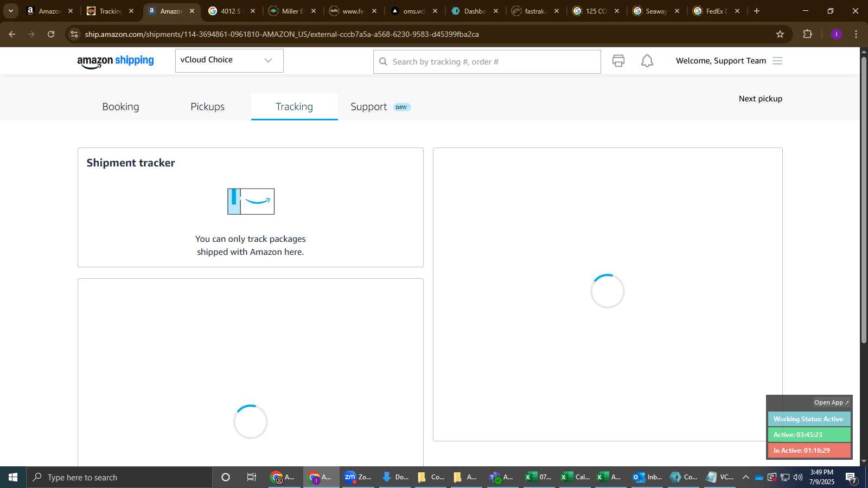868x488 pixels.
Task: Open the Downloads taskbar item
Action: coord(394,477)
